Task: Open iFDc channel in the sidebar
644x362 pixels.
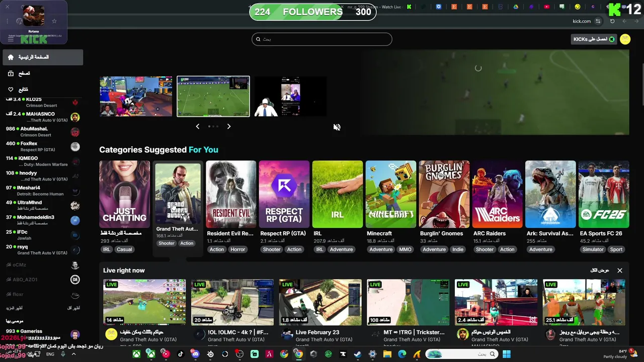Action: (x=42, y=235)
